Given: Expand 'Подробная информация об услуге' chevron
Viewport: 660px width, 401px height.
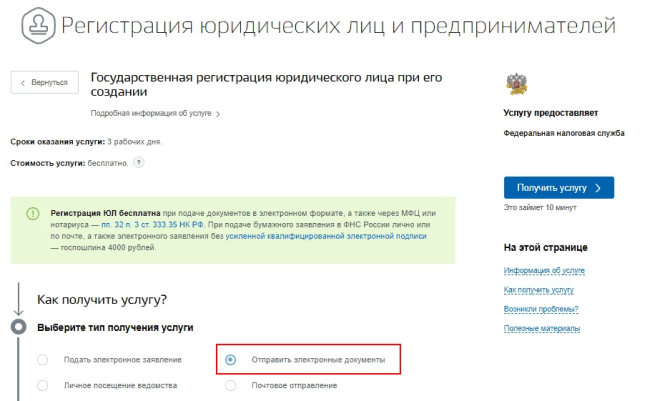Looking at the screenshot, I should [218, 114].
